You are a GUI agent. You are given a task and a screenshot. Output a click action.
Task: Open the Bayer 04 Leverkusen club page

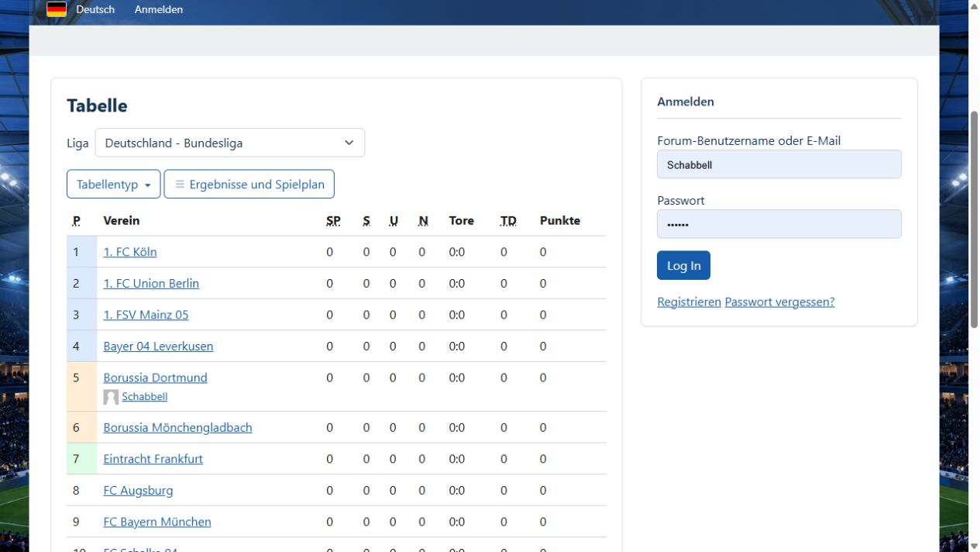point(158,346)
